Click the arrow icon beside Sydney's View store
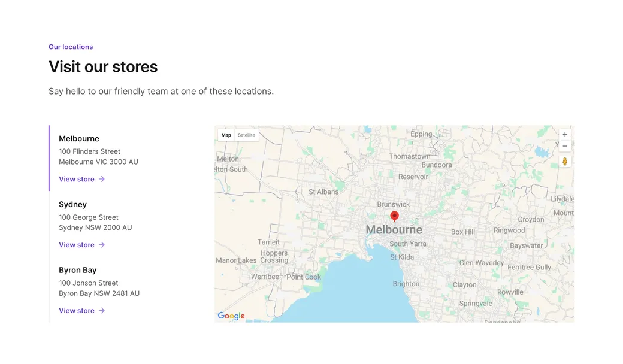 pyautogui.click(x=101, y=245)
